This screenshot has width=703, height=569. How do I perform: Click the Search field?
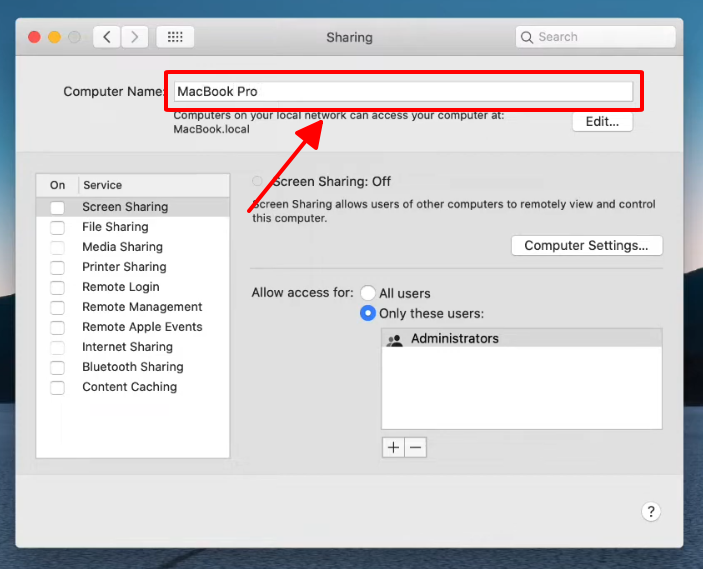pos(595,37)
